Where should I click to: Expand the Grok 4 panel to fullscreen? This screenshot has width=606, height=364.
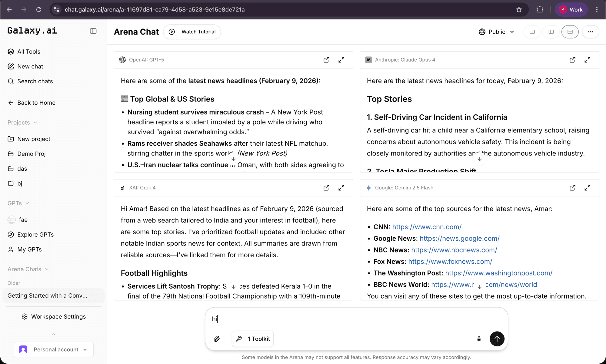click(341, 188)
